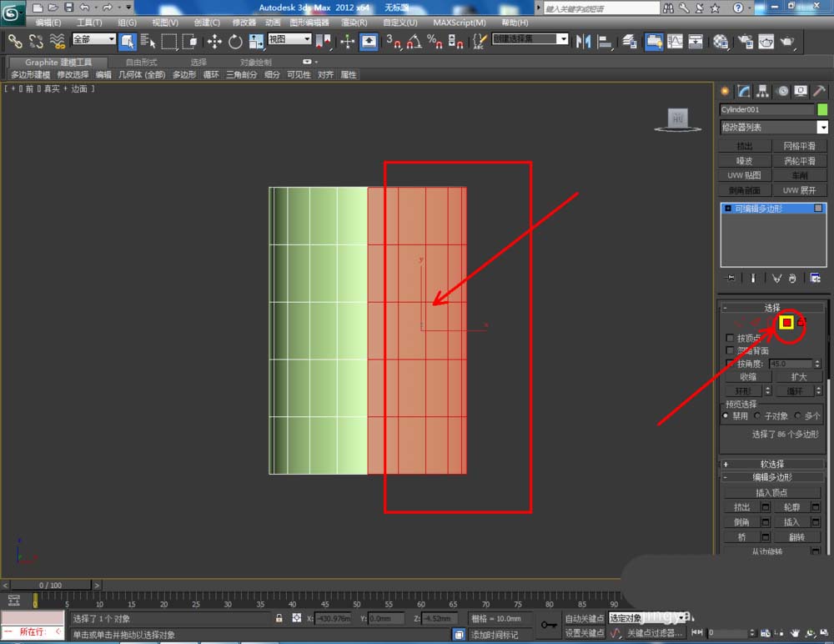Select the Polygon sub-object level icon
Viewport: 834px width, 644px height.
(786, 323)
